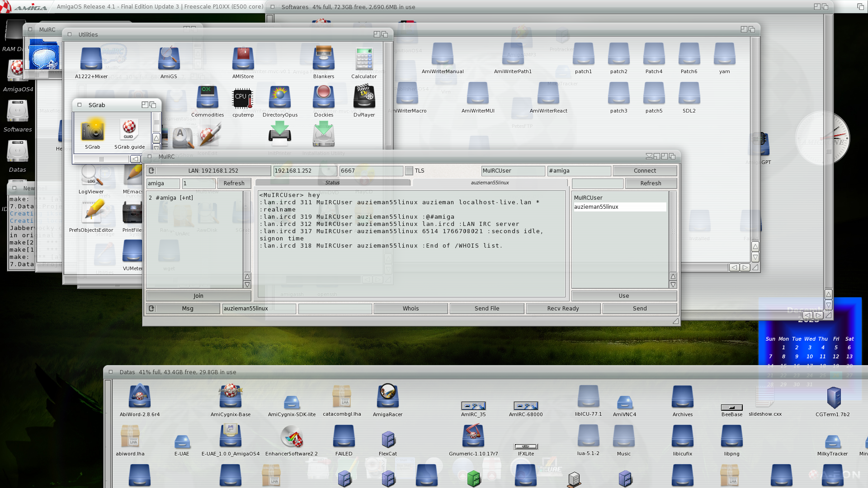Click the Softwares inner window scroll-right arrow
This screenshot has height=488, width=868.
(745, 267)
